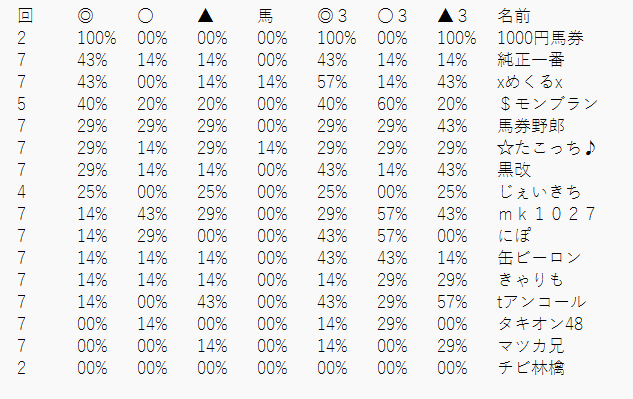Click the single circle ○ column header
Viewport: 633px width, 399px height.
[145, 16]
